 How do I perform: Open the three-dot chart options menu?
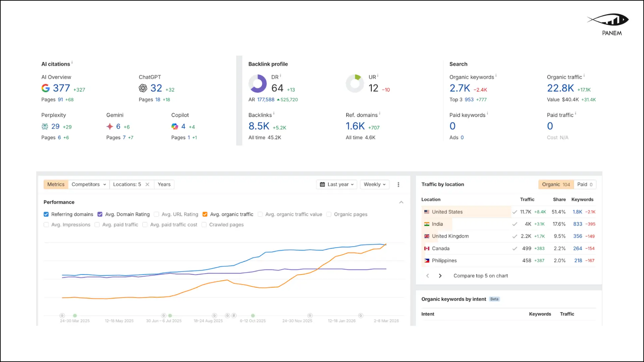[x=398, y=184]
